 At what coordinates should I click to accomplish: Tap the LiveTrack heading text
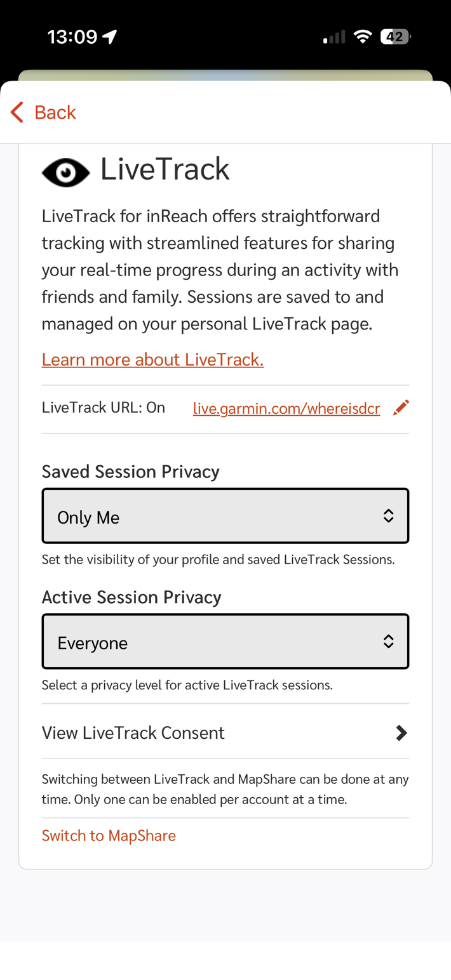[165, 169]
